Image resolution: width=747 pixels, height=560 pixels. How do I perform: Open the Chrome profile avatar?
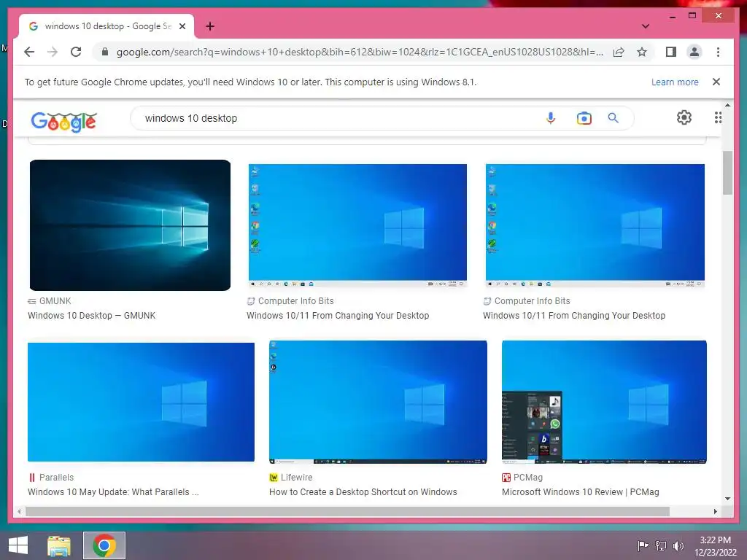coord(694,52)
